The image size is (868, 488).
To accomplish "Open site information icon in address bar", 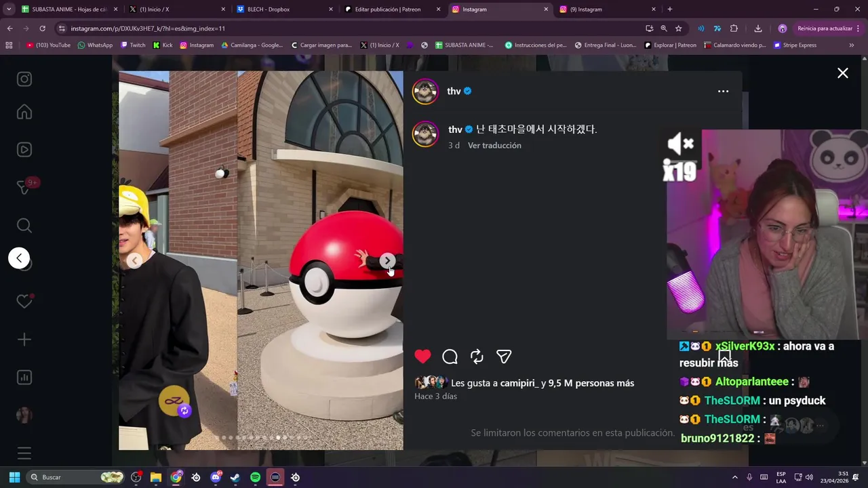I will point(62,28).
